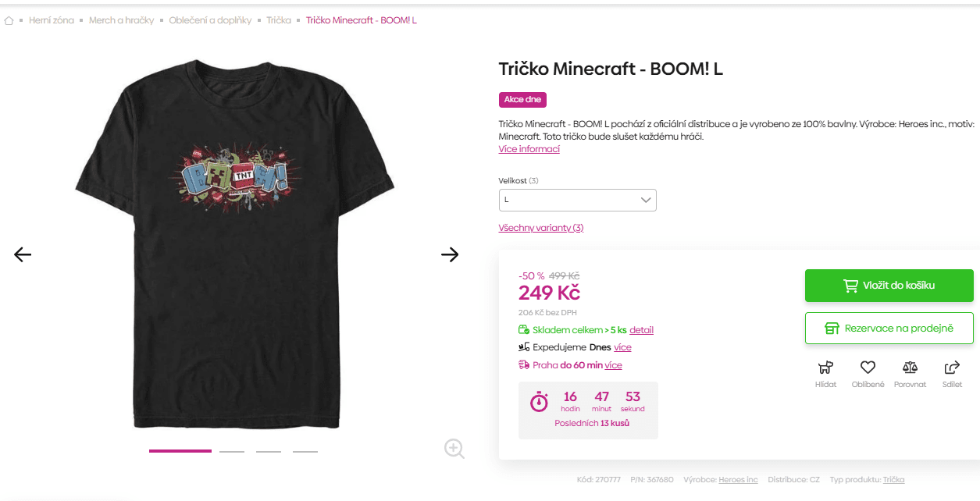Expand Všechny varianty (3) link
The width and height of the screenshot is (980, 501).
(x=541, y=228)
